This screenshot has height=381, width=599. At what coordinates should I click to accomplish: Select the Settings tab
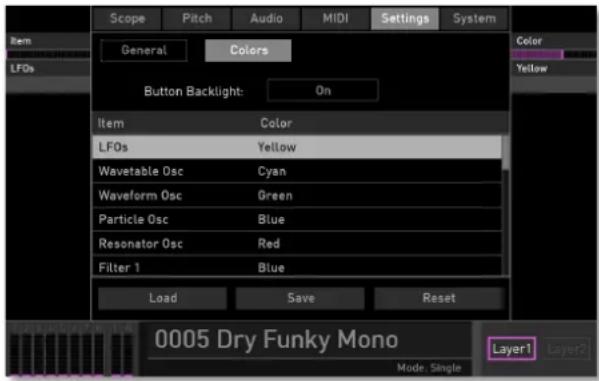(x=405, y=18)
